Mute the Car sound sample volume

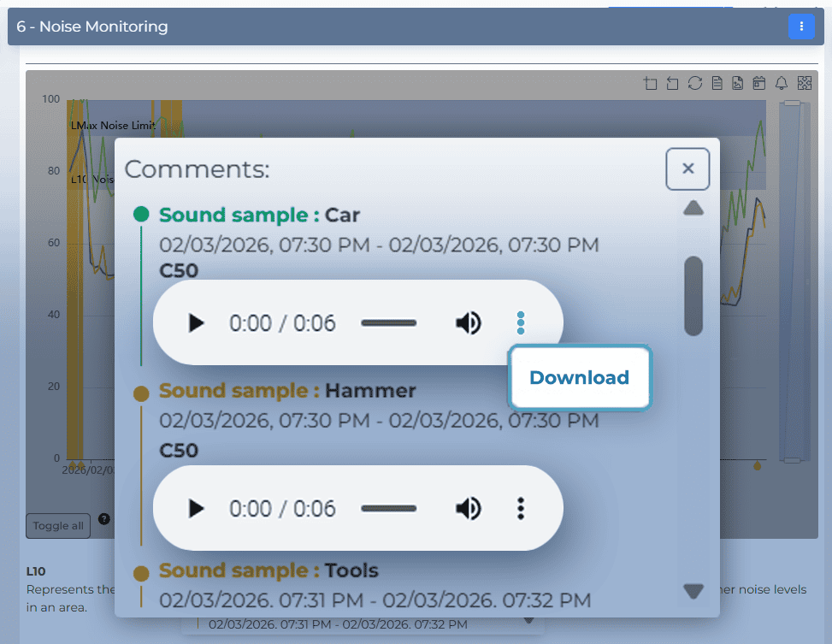[x=469, y=322]
